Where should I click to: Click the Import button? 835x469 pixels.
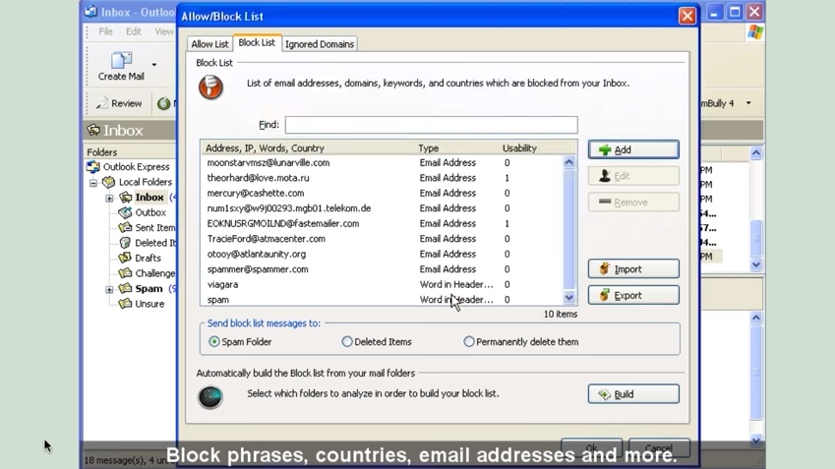click(x=633, y=269)
